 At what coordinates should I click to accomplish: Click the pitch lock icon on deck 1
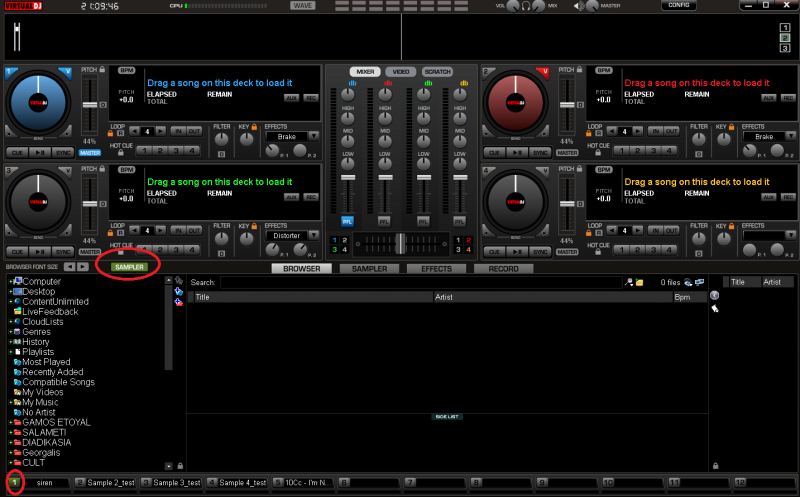(x=103, y=69)
